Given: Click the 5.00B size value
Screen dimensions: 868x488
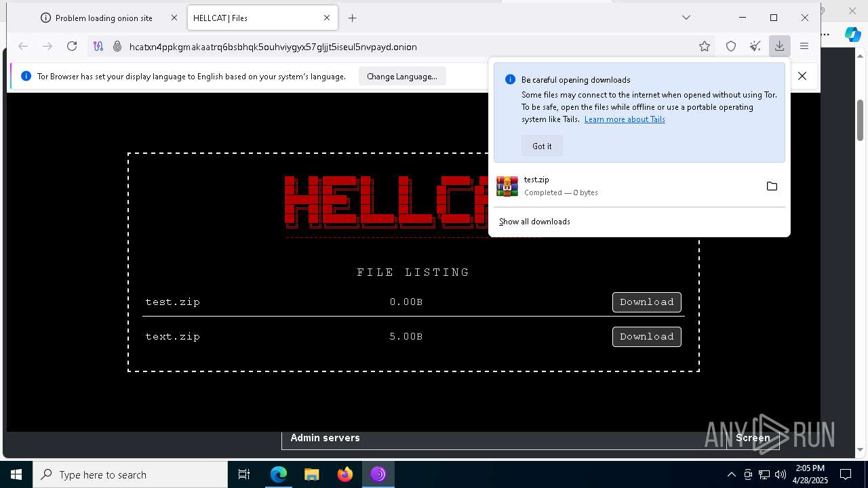Looking at the screenshot, I should [406, 337].
